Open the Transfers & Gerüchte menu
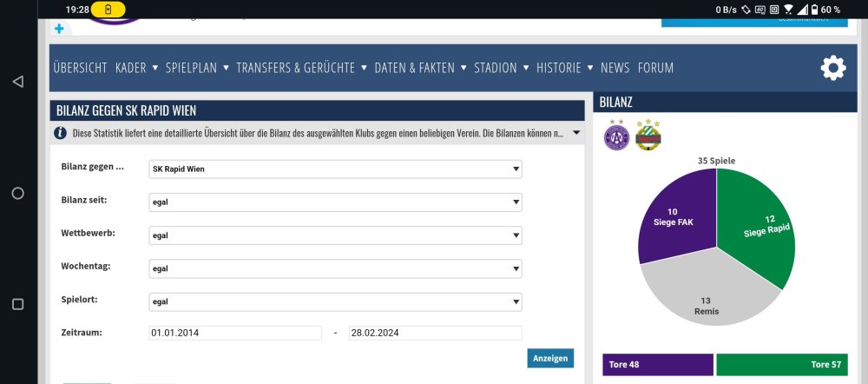868x384 pixels. pyautogui.click(x=296, y=68)
